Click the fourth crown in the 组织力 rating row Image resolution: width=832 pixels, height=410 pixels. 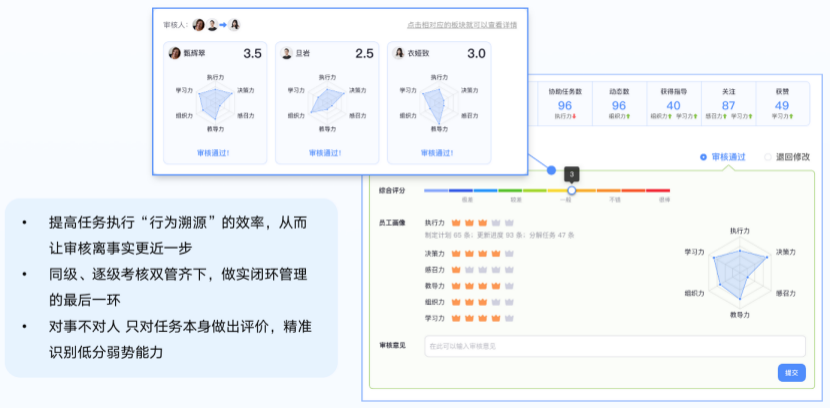tap(496, 301)
